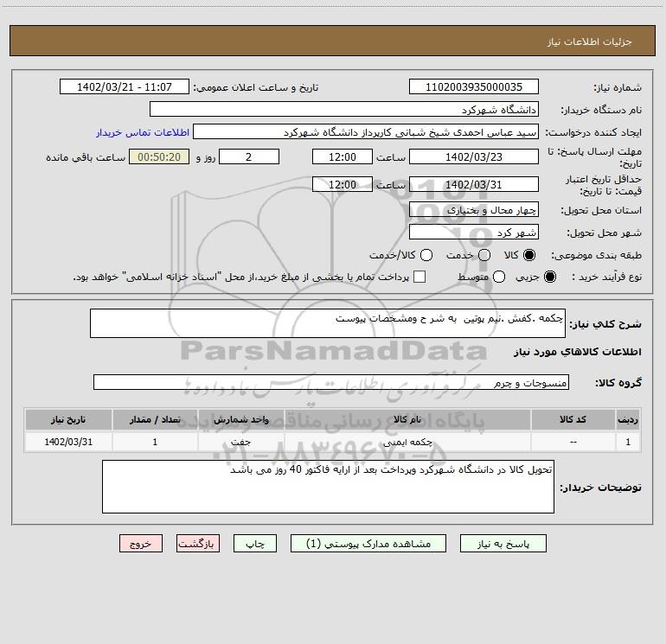The height and width of the screenshot is (644, 666).
Task: Click the بازگشت back button
Action: click(x=198, y=544)
